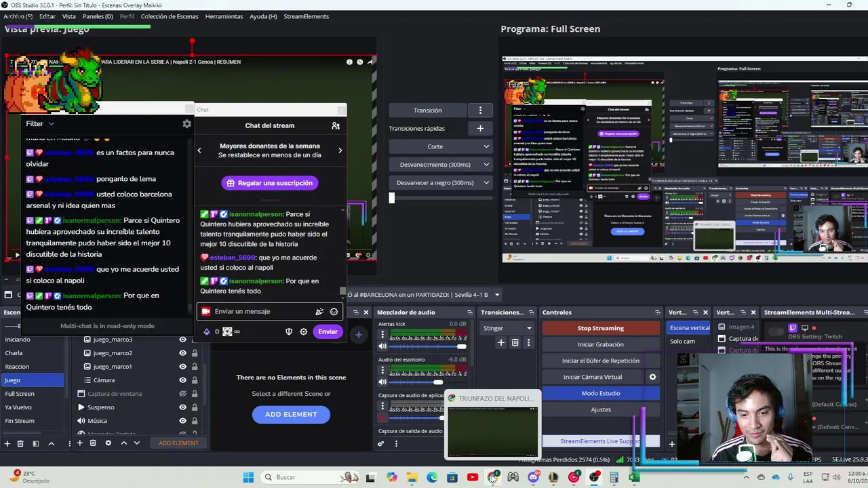Open the Stinger transition dropdown
The width and height of the screenshot is (868, 488).
click(507, 328)
